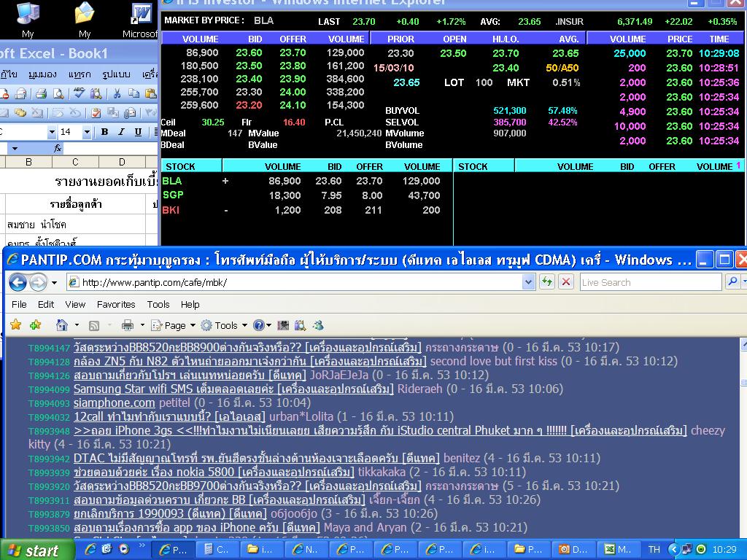
Task: Toggle Bold formatting in Excel
Action: click(x=104, y=132)
